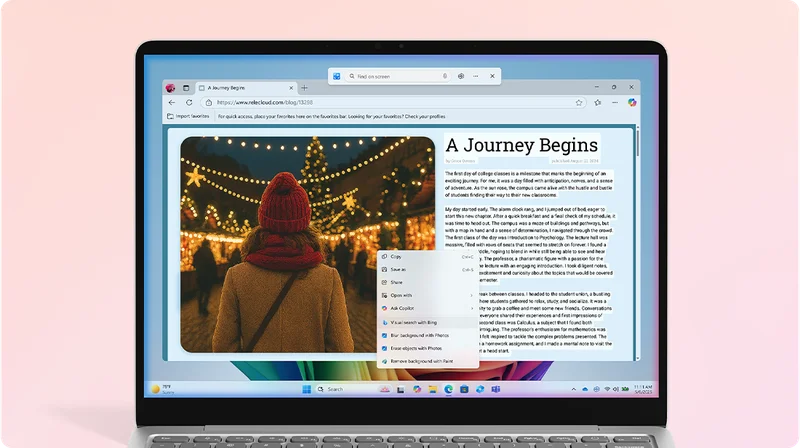This screenshot has height=448, width=800.
Task: Open browser Settings and more menu
Action: [x=615, y=103]
